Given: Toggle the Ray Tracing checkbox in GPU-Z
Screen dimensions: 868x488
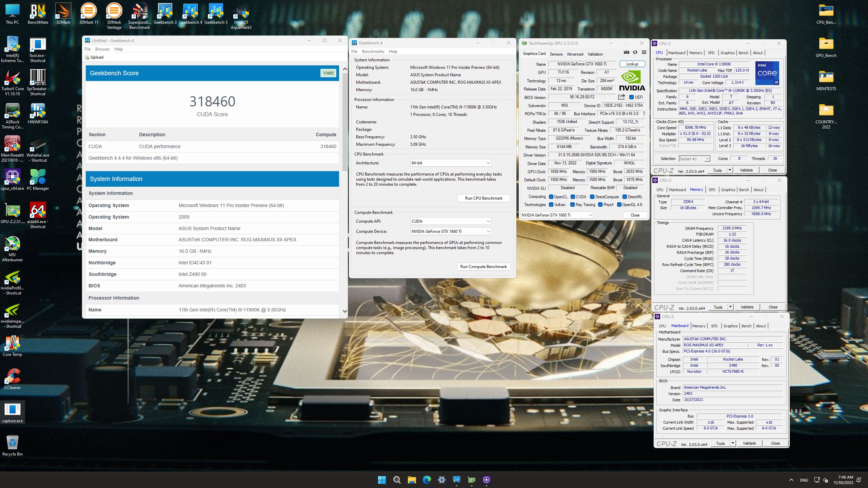Looking at the screenshot, I should 572,205.
